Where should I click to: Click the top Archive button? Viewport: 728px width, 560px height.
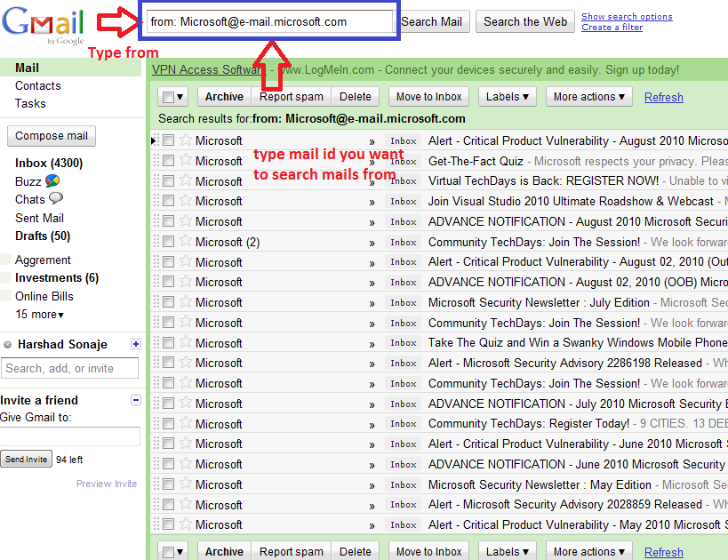pyautogui.click(x=224, y=97)
